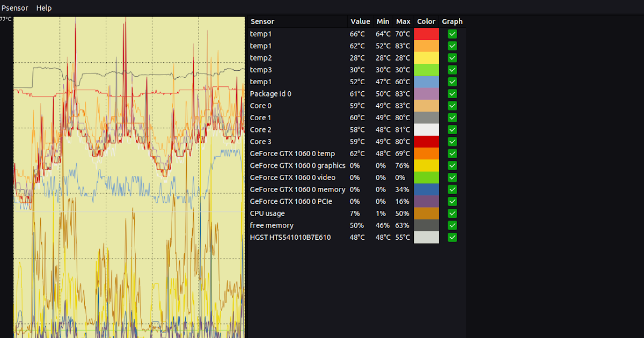The height and width of the screenshot is (338, 644).
Task: Toggle graph for temp2 sensor
Action: point(452,57)
